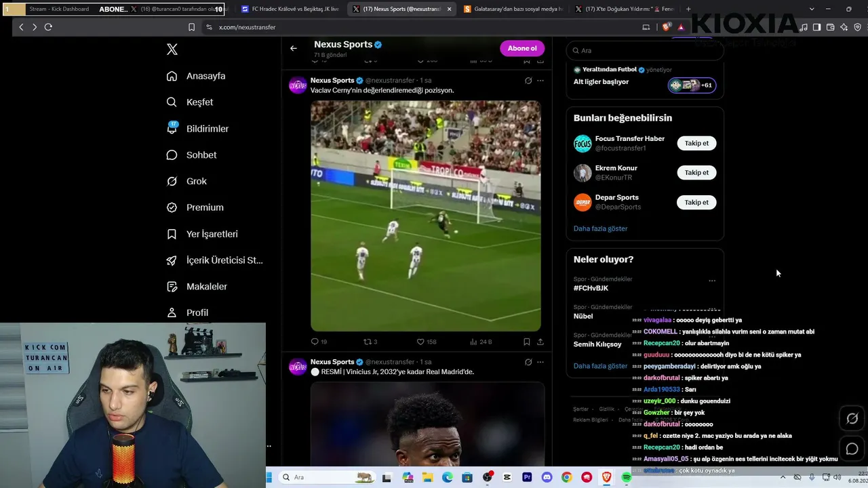
Task: Share the Vaclav Cerny post
Action: pyautogui.click(x=540, y=342)
